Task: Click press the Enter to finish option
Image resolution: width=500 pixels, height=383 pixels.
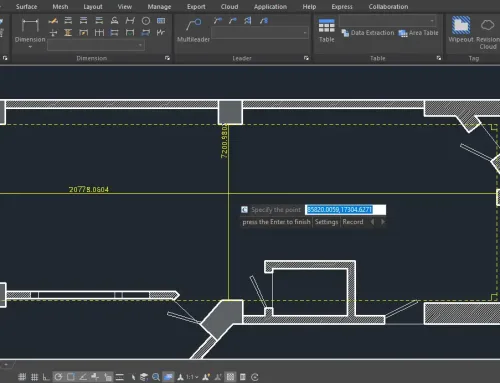Action: [276, 222]
